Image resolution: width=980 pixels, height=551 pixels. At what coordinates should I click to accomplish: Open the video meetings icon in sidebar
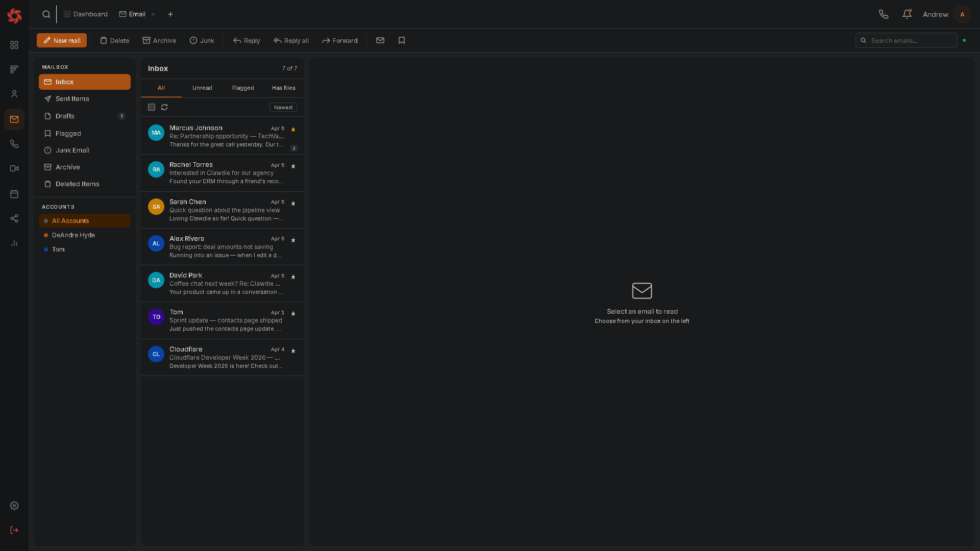point(14,168)
